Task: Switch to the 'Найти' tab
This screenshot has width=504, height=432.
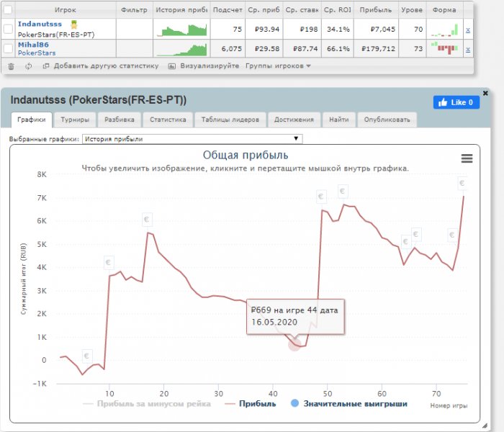Action: coord(339,120)
